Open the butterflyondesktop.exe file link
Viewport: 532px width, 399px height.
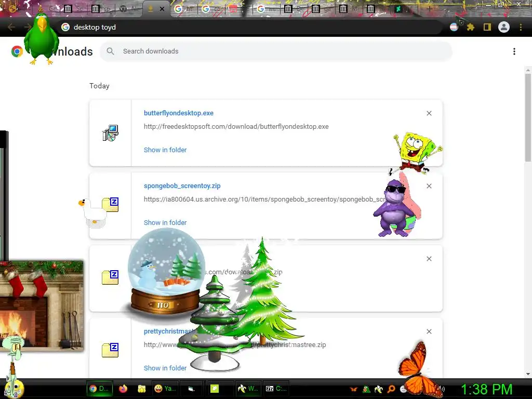click(x=179, y=113)
